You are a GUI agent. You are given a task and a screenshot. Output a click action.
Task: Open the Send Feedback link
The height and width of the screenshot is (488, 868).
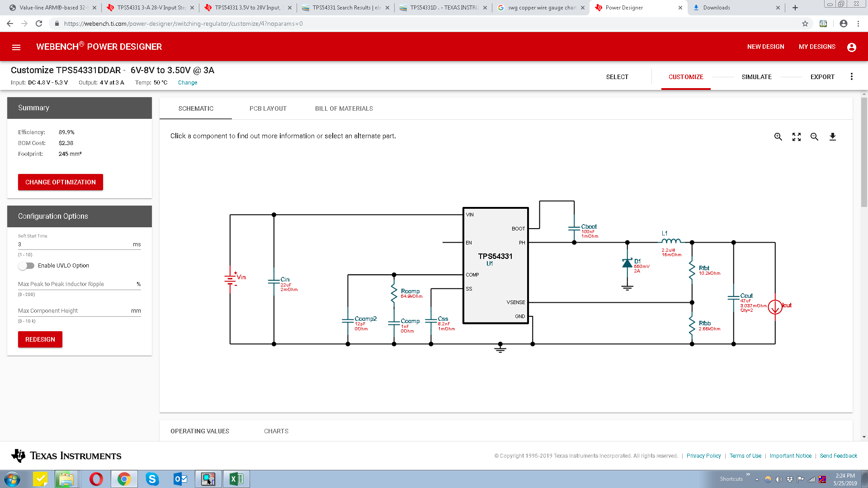click(x=839, y=456)
